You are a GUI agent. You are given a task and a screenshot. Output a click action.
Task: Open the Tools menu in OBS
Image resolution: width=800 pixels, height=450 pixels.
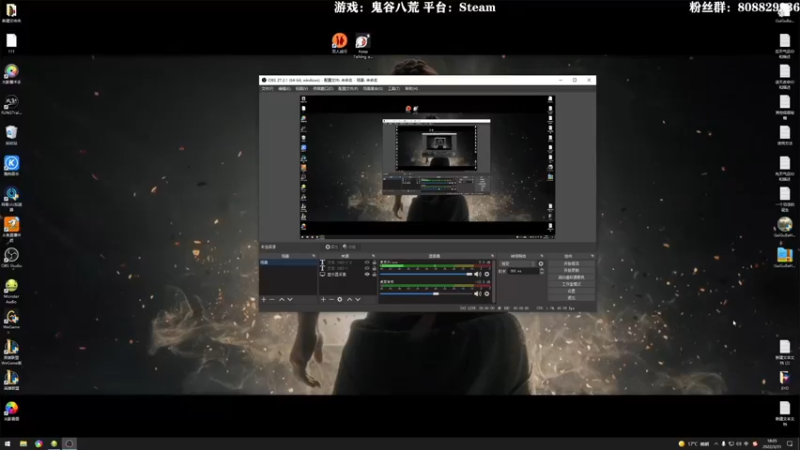click(393, 89)
